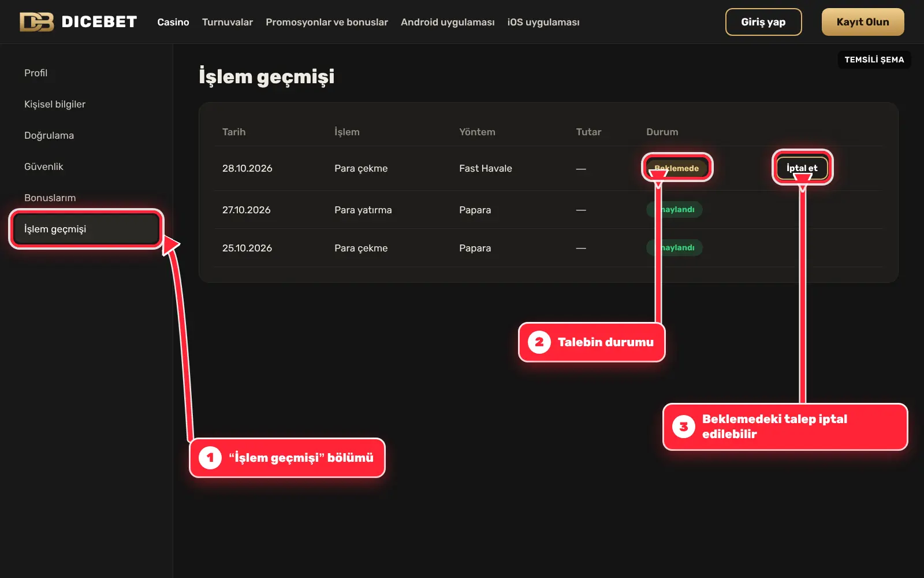Select date cell 25.10.2026
Screen dimensions: 924x578
[x=247, y=248]
